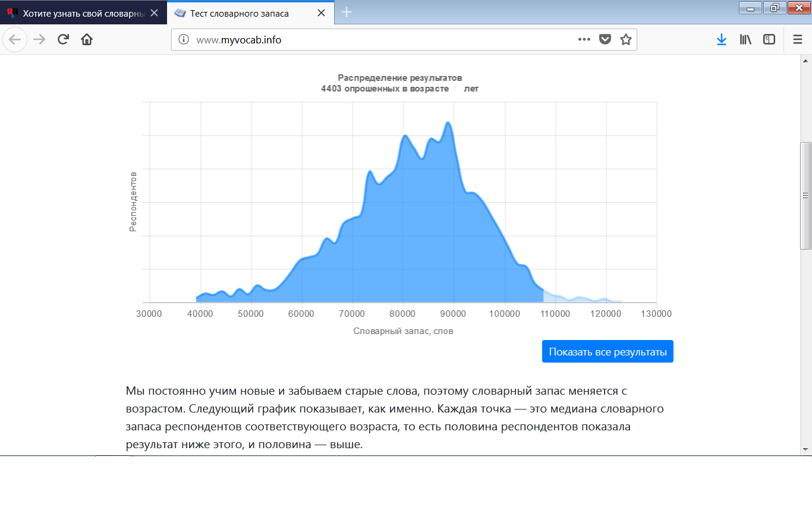Screen dimensions: 812x532
Task: Reload the current page
Action: click(x=63, y=40)
